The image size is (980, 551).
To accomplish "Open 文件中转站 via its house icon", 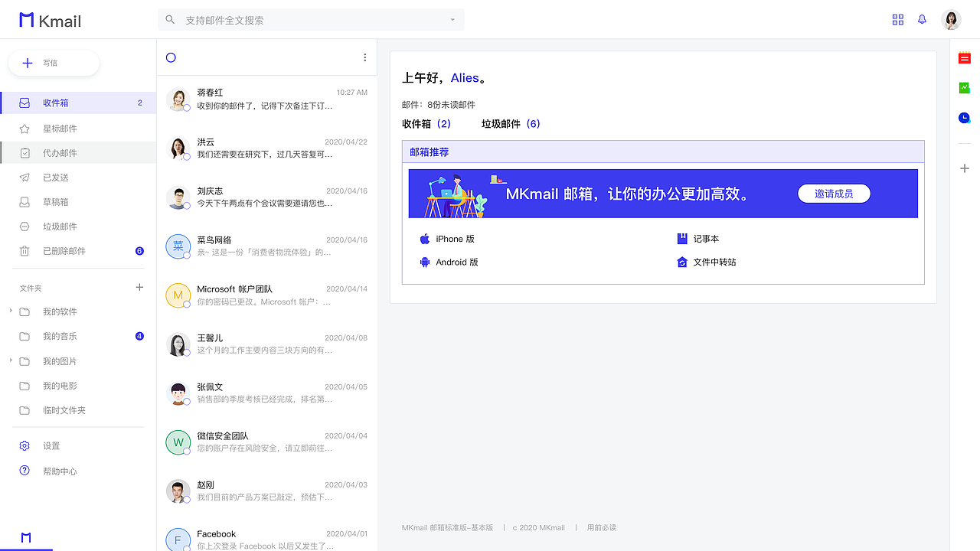I will (682, 261).
